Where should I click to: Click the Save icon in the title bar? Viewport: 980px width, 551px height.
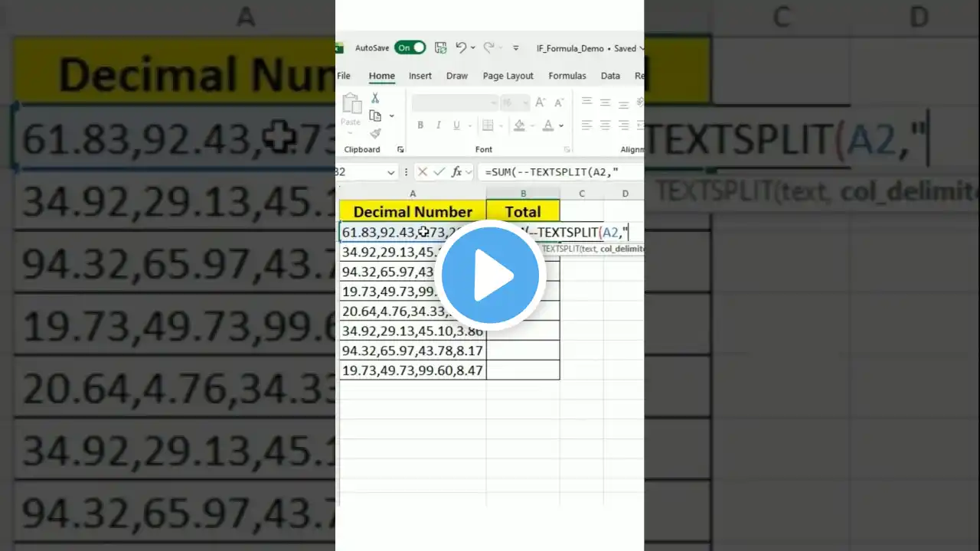[x=441, y=48]
